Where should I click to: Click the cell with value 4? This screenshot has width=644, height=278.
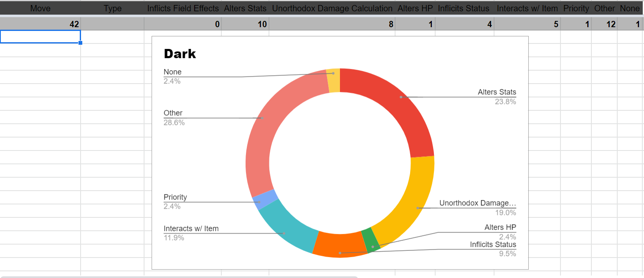(x=464, y=24)
